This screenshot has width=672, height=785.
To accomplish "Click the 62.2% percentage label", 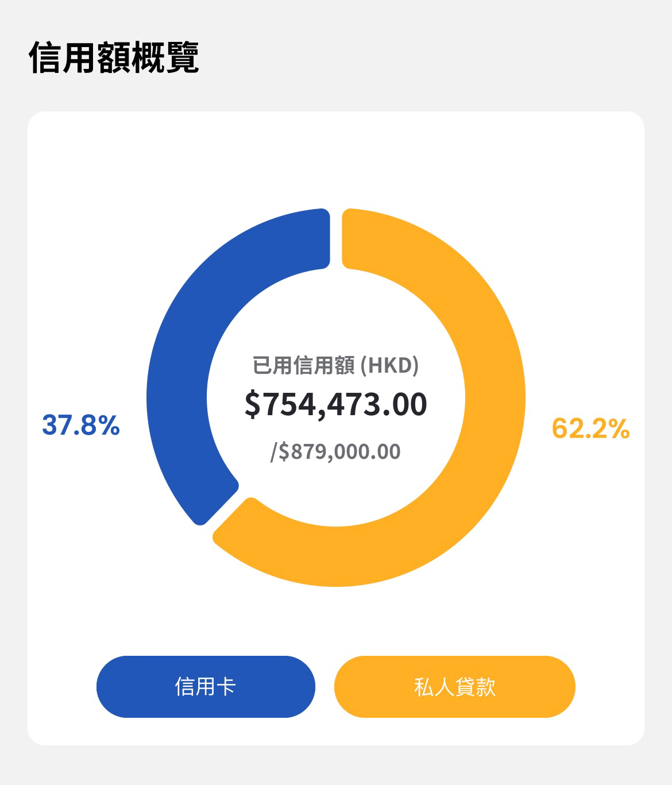I will point(590,428).
